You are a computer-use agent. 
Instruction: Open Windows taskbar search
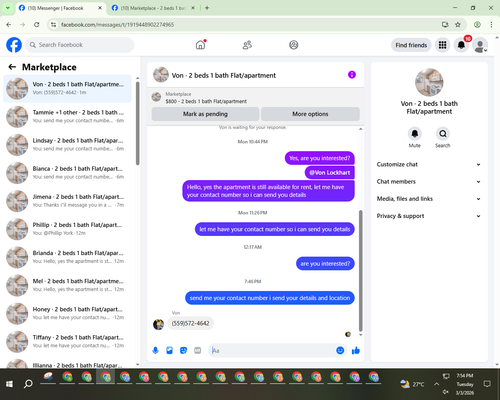[28, 384]
